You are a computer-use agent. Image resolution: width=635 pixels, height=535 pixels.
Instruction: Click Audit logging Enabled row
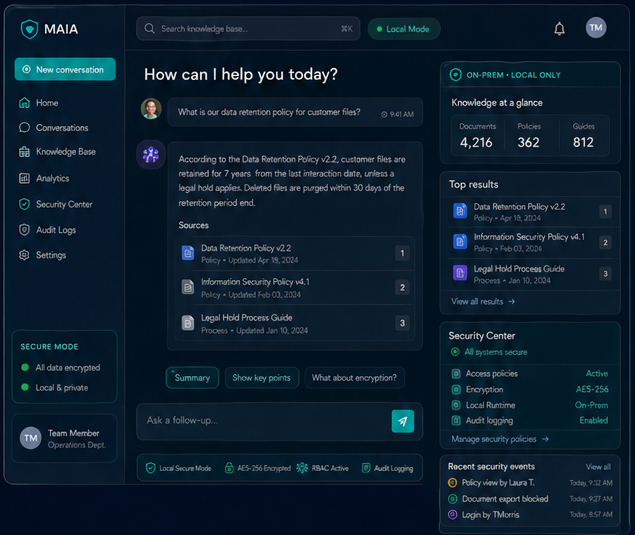pos(530,420)
